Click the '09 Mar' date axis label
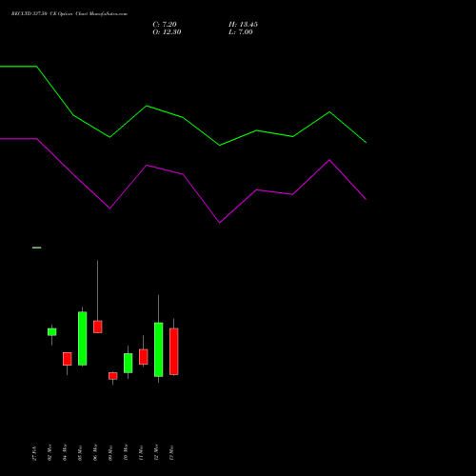Viewport: 476px width, 476px height. point(110,452)
